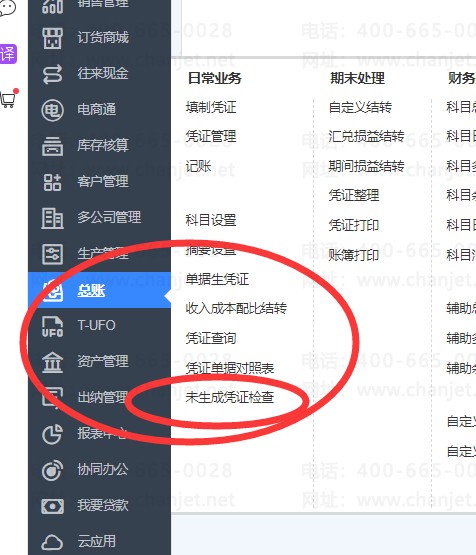Select the 库存核算 inventory icon
Image resolution: width=476 pixels, height=555 pixels.
(52, 146)
